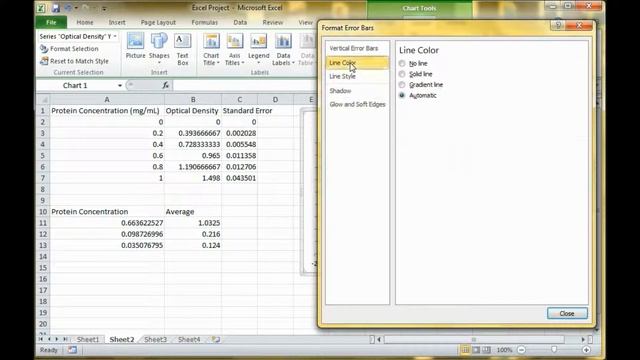Viewport: 640px width, 360px height.
Task: Click cell containing 1.0325
Action: click(193, 223)
